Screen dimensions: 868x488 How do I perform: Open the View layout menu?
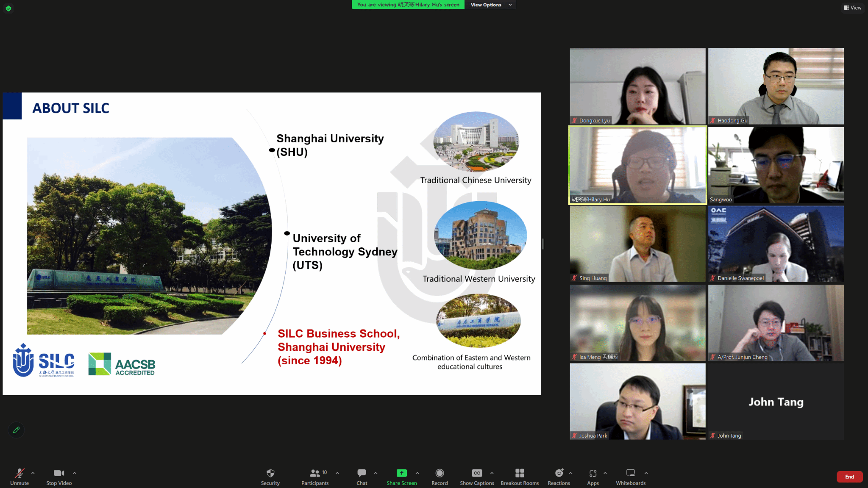(x=853, y=8)
